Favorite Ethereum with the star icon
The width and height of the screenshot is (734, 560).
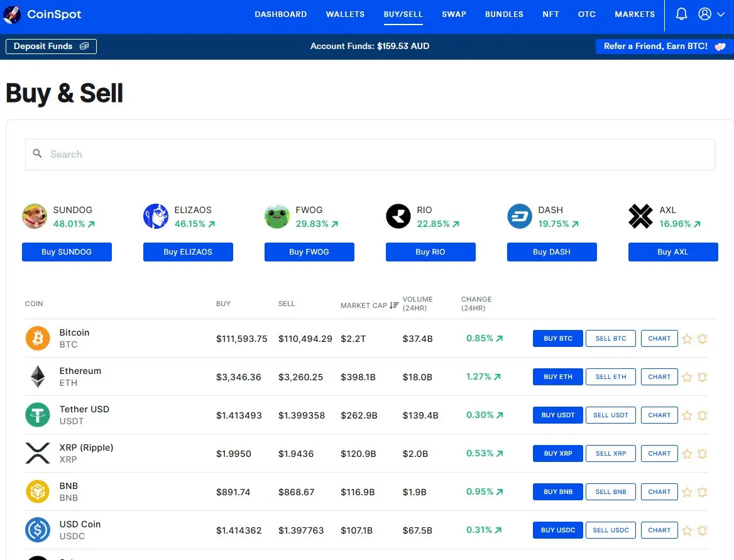(687, 377)
